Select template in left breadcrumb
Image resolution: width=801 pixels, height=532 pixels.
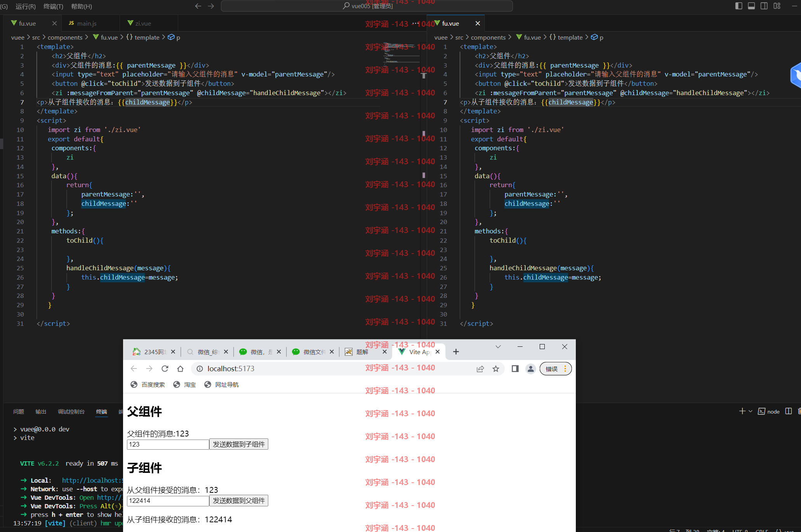tap(147, 37)
